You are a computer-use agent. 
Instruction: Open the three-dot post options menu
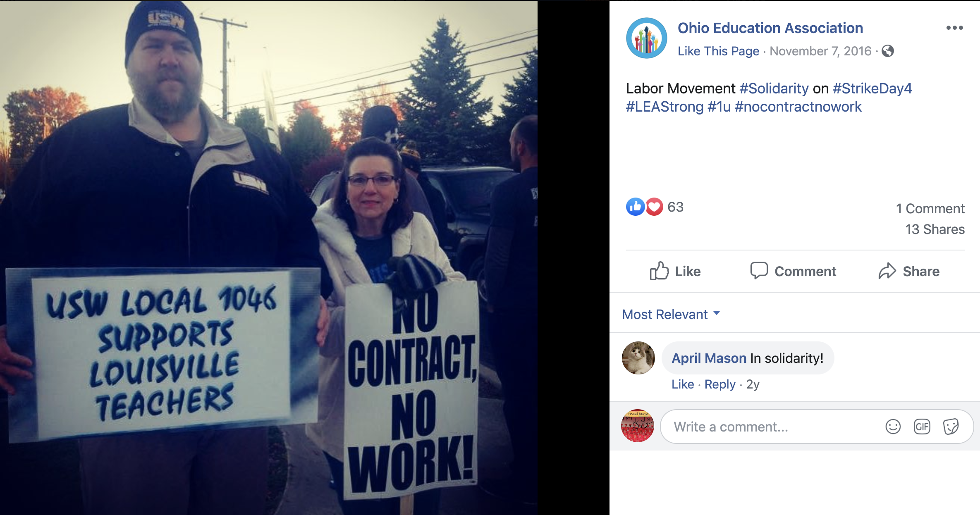coord(954,28)
